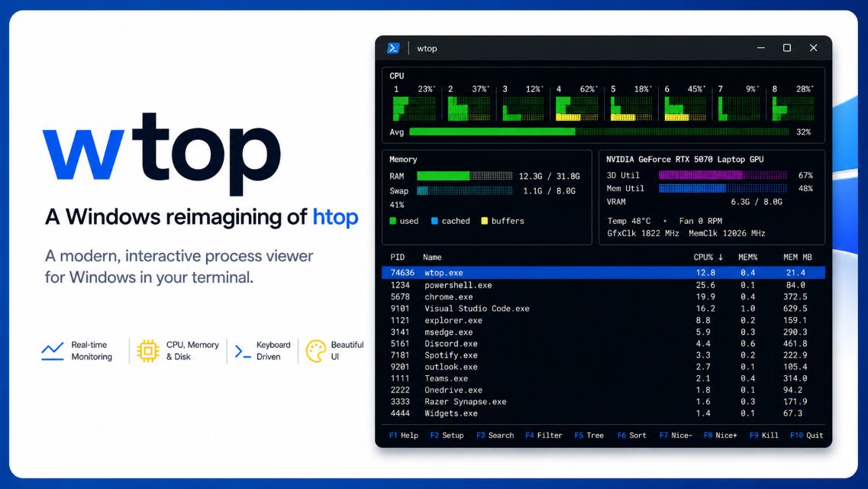868x489 pixels.
Task: Click the RAM usage bar
Action: coord(464,176)
